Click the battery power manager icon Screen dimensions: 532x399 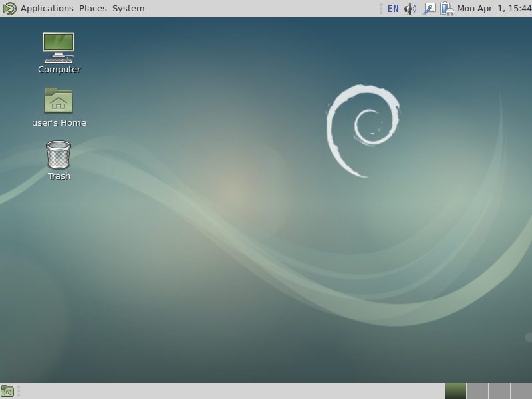pos(446,9)
